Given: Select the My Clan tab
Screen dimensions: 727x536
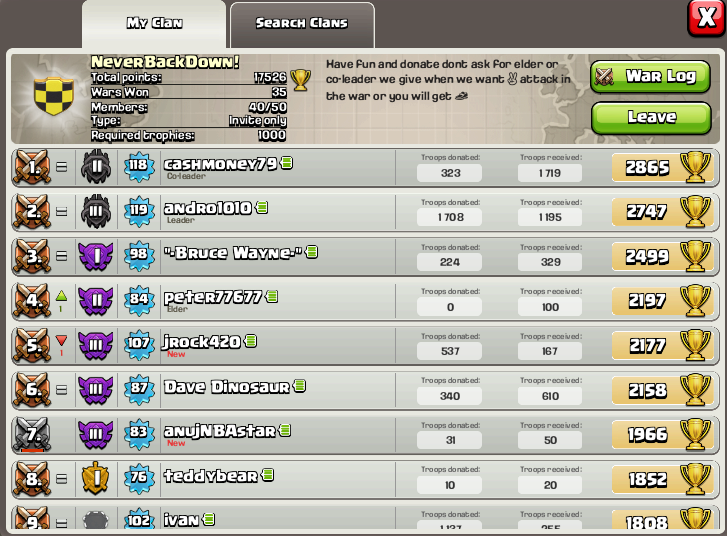Looking at the screenshot, I should pos(154,23).
